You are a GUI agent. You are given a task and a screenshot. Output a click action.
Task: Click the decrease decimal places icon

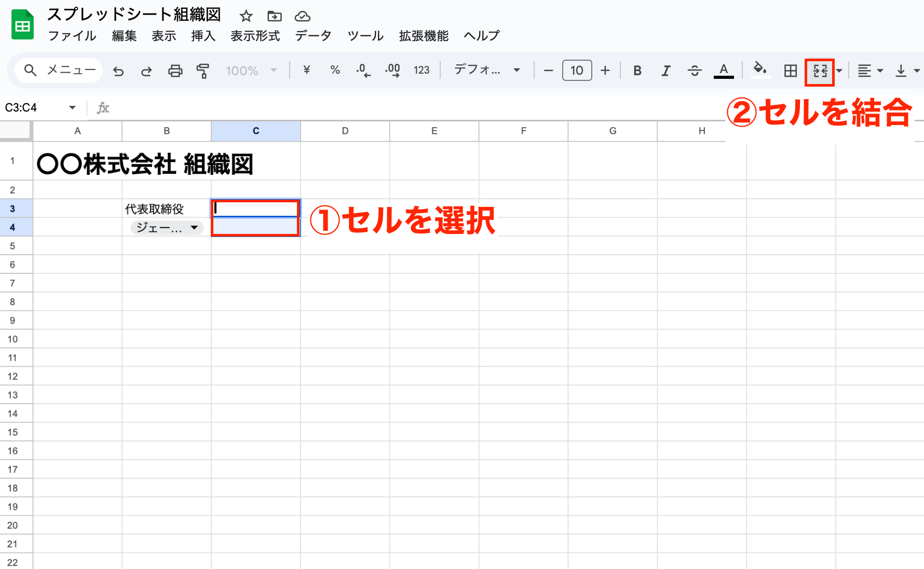click(x=363, y=71)
